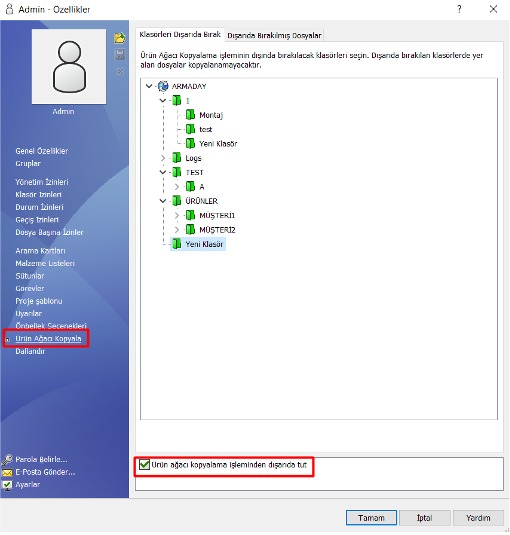This screenshot has height=535, width=510.
Task: Click the Tamam button
Action: (x=371, y=518)
